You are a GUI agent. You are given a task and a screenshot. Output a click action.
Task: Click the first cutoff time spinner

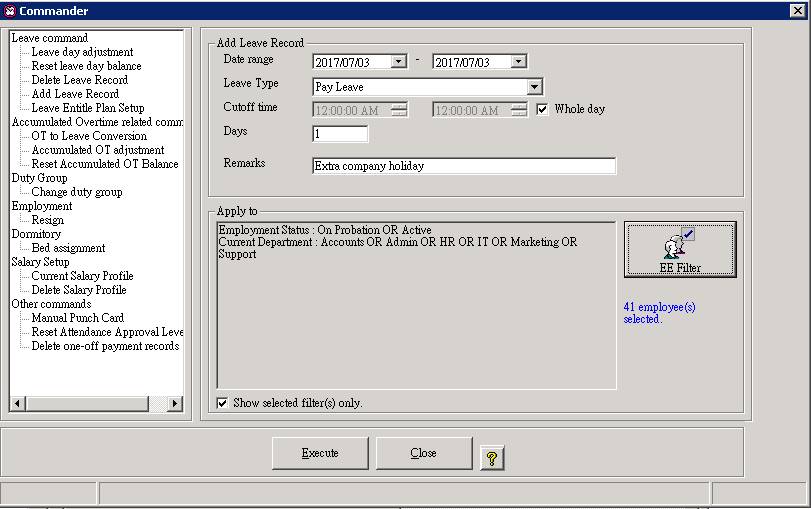coord(399,110)
